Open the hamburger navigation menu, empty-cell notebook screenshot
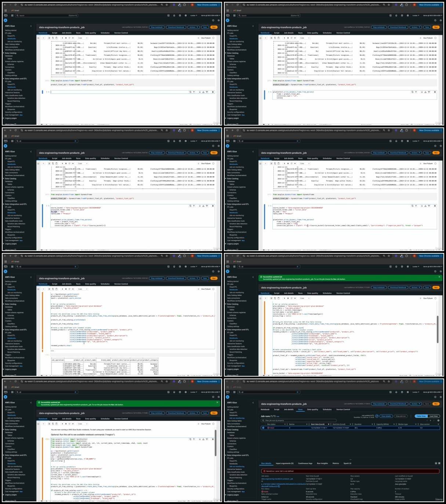The height and width of the screenshot is (504, 446). pos(6,20)
